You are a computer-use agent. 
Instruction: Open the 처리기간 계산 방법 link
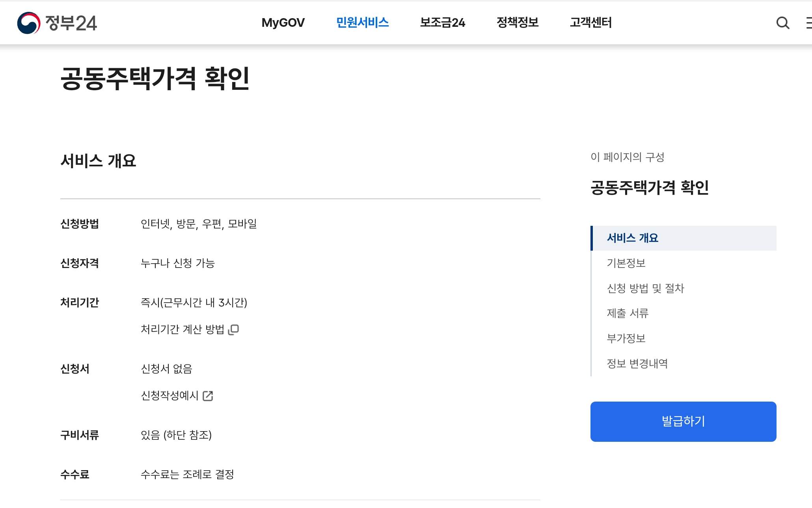pyautogui.click(x=183, y=329)
